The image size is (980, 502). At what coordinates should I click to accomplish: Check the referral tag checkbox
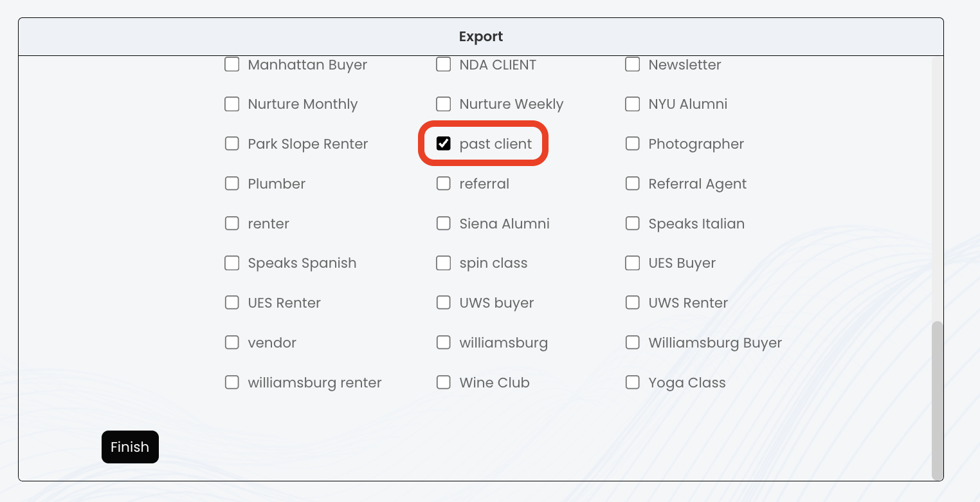click(444, 183)
